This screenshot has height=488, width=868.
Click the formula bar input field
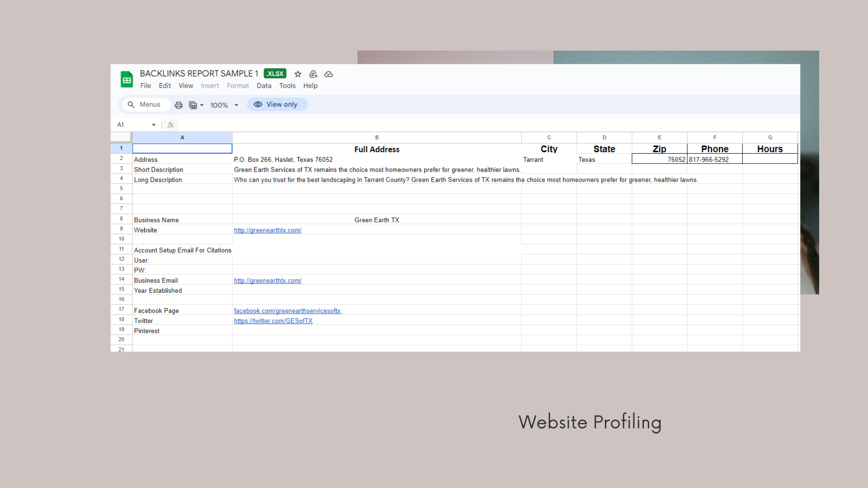[452, 125]
